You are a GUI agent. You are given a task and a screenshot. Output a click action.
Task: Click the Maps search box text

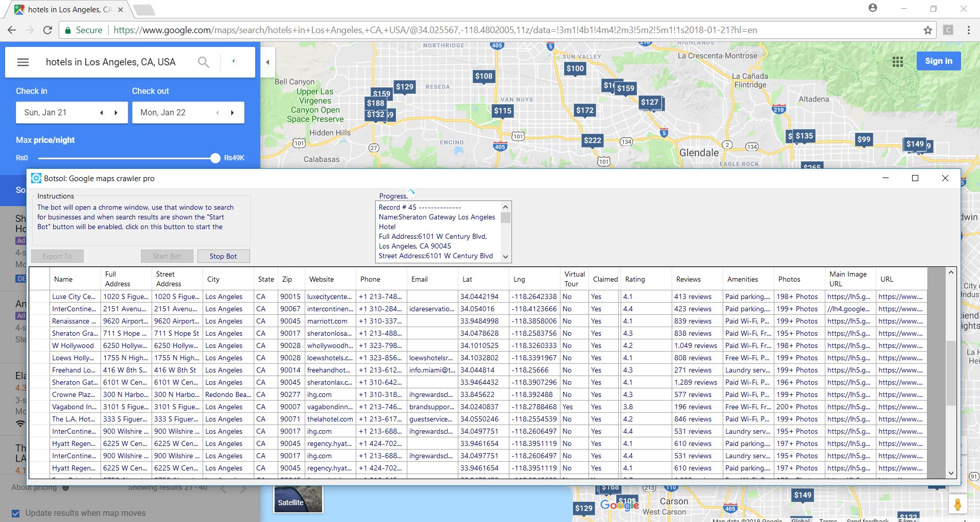[111, 62]
